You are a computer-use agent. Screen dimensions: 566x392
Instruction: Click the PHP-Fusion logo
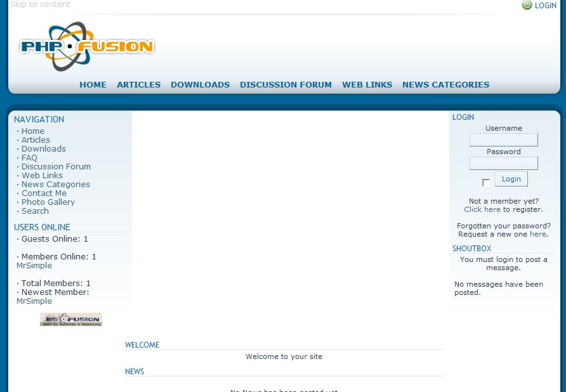86,46
